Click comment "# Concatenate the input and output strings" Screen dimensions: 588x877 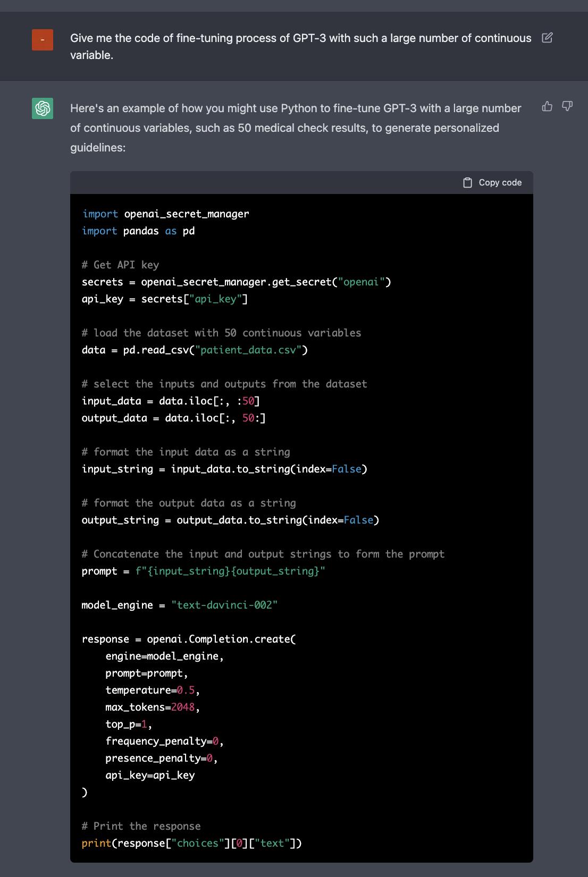tap(263, 554)
